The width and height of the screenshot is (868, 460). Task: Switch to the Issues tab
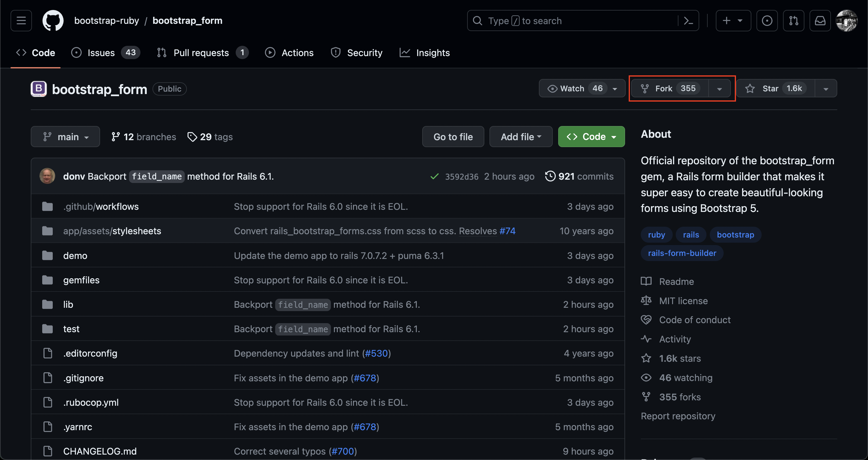click(x=101, y=53)
